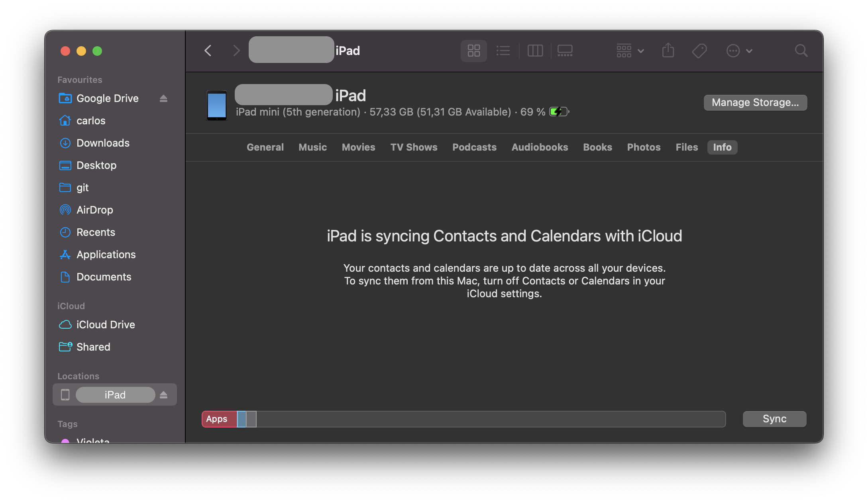Open AirDrop in the sidebar

tap(94, 210)
